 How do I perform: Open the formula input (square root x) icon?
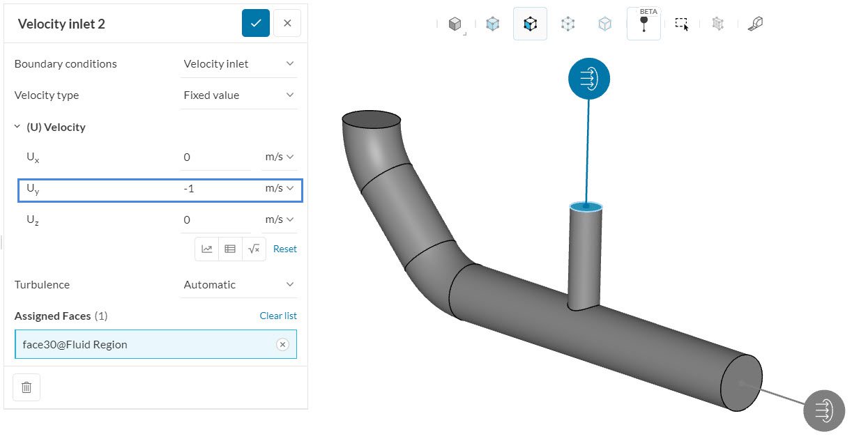coord(254,249)
